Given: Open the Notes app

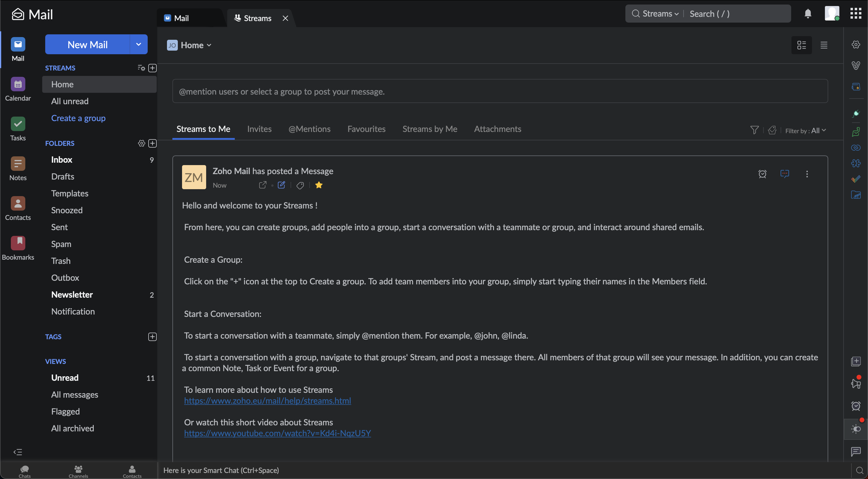Looking at the screenshot, I should point(18,169).
